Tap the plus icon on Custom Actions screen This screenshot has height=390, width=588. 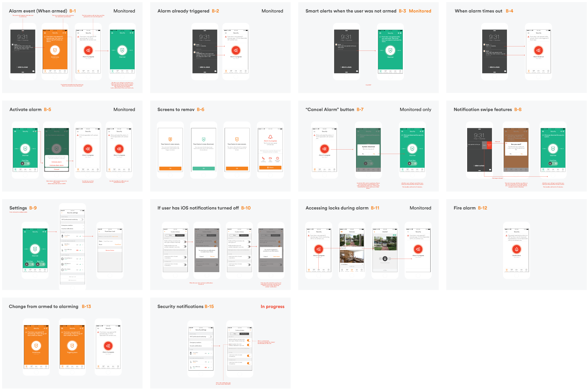click(250, 330)
